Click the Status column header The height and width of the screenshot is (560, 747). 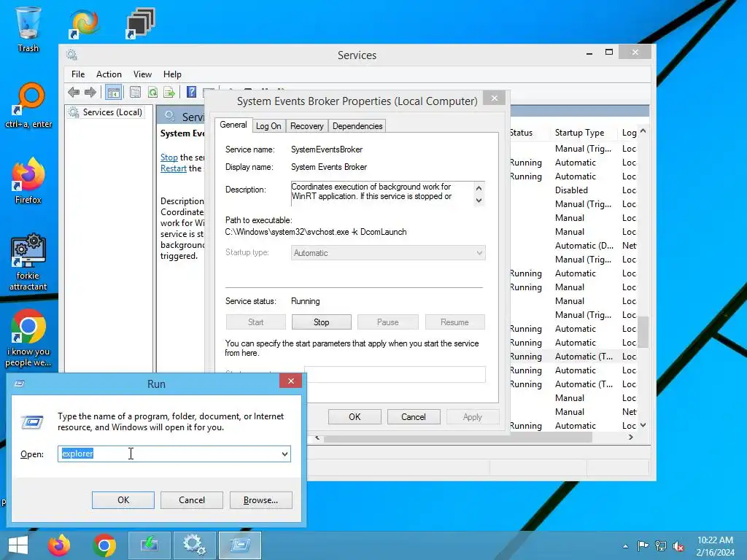(521, 133)
